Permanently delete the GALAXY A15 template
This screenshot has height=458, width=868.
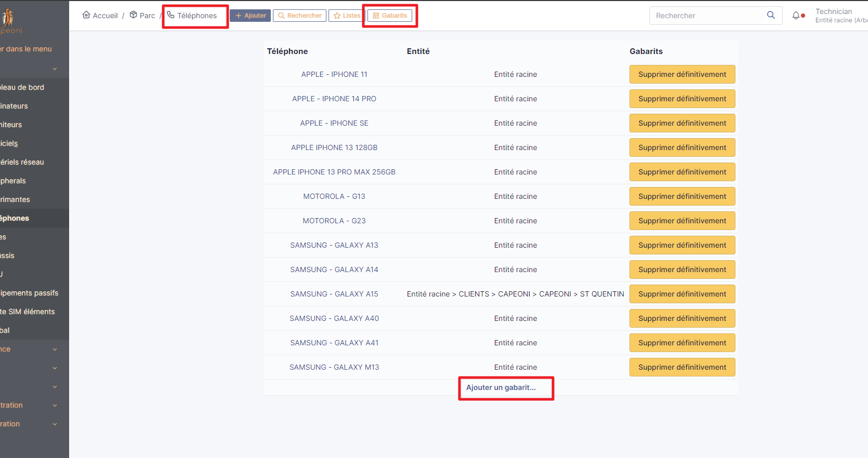(682, 294)
